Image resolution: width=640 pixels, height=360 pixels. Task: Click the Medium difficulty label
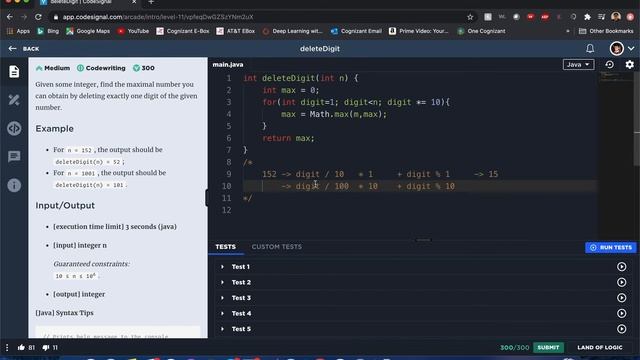(x=53, y=68)
